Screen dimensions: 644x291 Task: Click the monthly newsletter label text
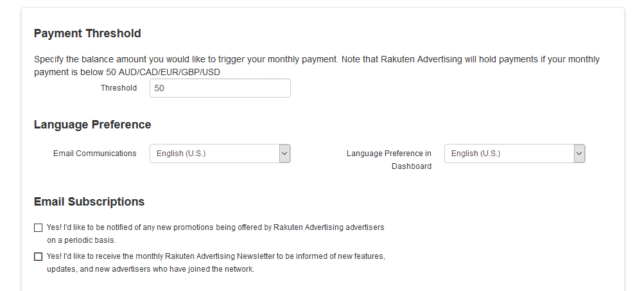pyautogui.click(x=216, y=263)
